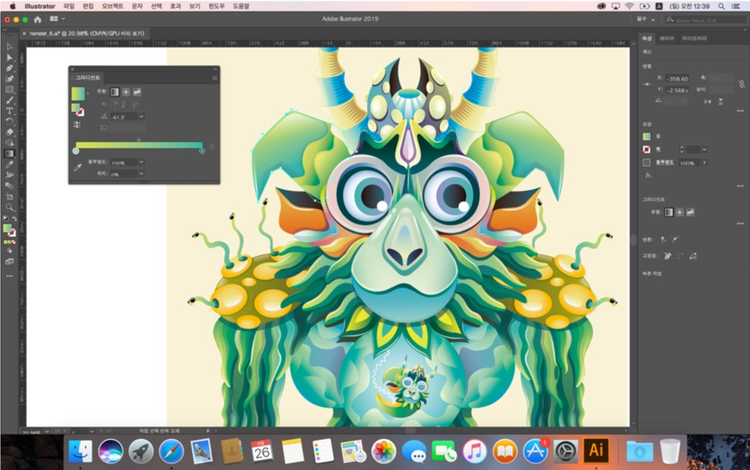
Task: Toggle constrain proportions link icon
Action: pyautogui.click(x=741, y=84)
